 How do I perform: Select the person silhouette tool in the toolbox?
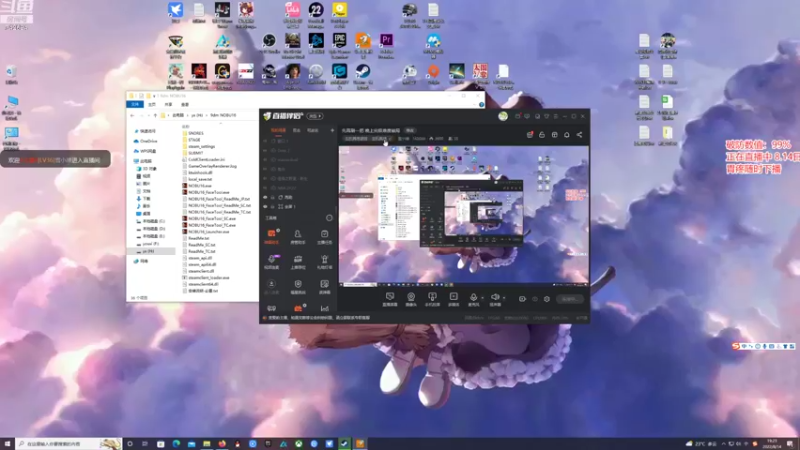click(298, 234)
